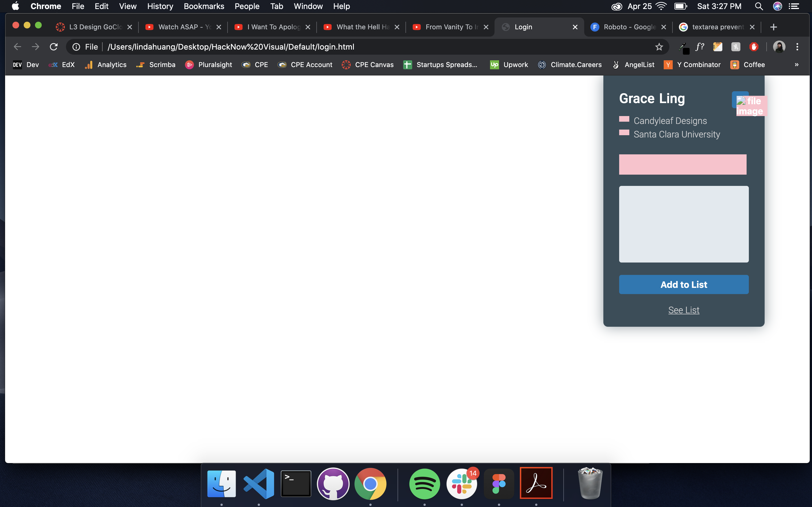Expand the hidden bookmarks overflow chevron
Screen dimensions: 812x507
[796, 65]
